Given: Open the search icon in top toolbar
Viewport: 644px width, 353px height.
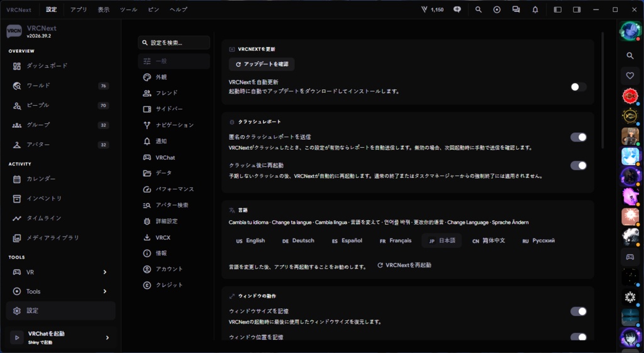Looking at the screenshot, I should [x=478, y=9].
